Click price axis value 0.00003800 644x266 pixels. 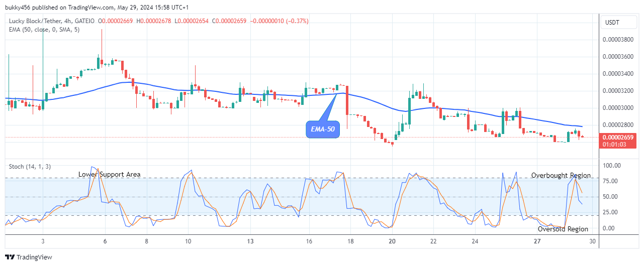coord(619,39)
